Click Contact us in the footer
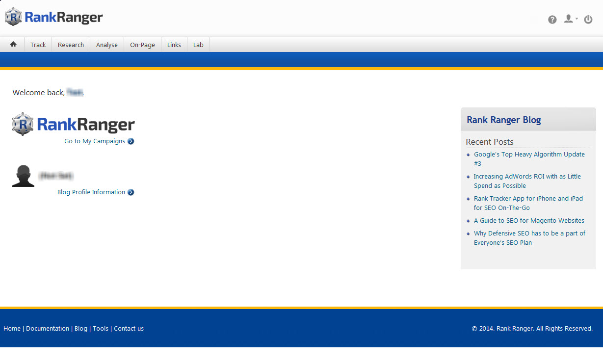This screenshot has height=364, width=603. [129, 329]
